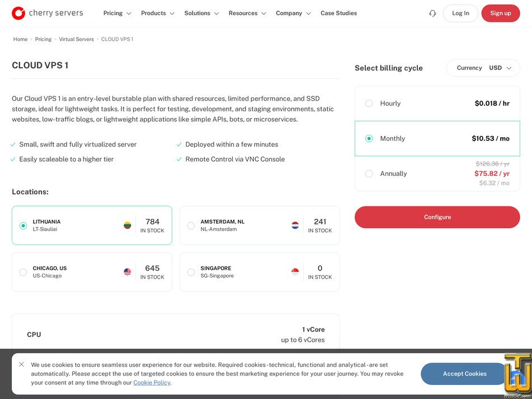Open Case Studies in the navigation
The width and height of the screenshot is (532, 399).
[x=338, y=13]
